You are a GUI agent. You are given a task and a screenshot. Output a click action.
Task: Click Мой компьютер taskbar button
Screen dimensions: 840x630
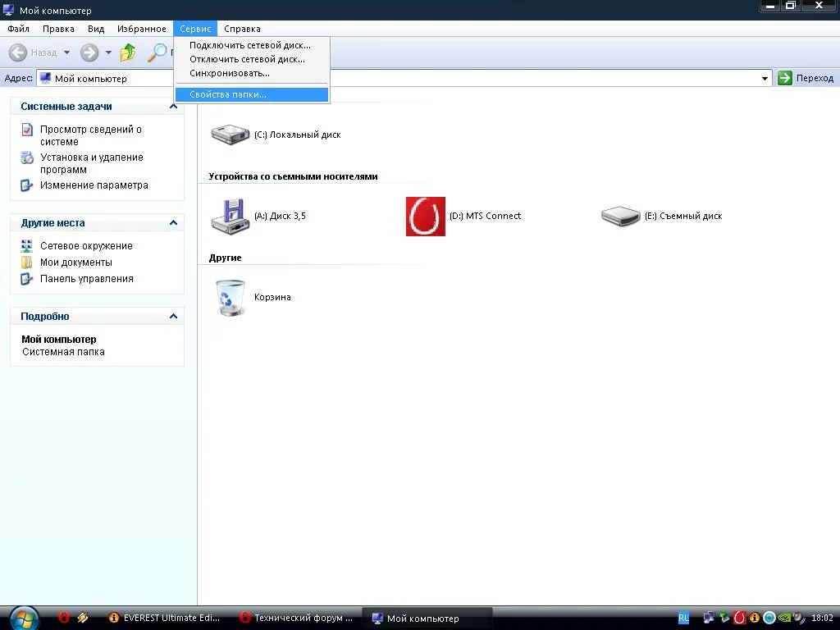(x=427, y=619)
